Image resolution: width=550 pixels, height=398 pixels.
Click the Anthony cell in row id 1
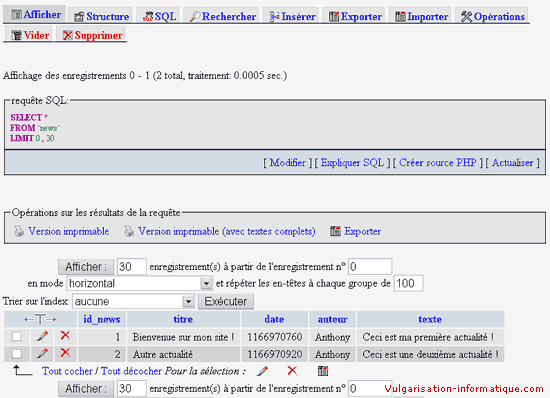point(332,337)
